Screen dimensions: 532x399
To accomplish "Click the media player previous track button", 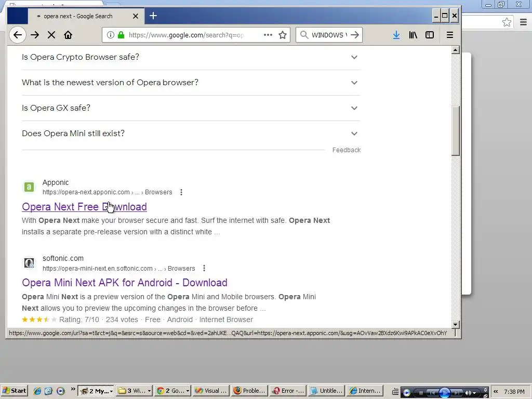I will pos(432,393).
